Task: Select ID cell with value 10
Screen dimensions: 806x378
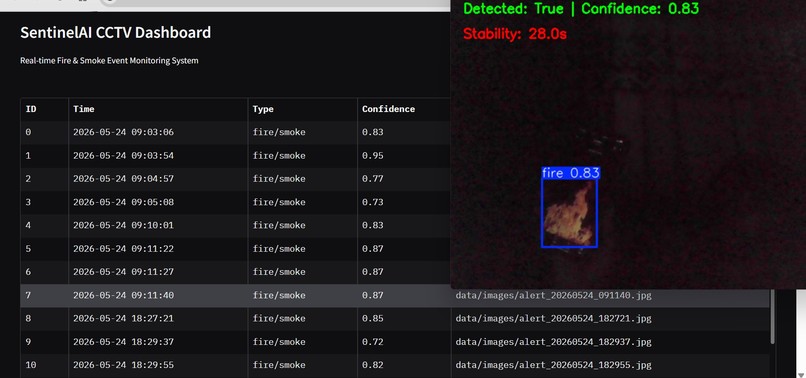Action: [44, 365]
